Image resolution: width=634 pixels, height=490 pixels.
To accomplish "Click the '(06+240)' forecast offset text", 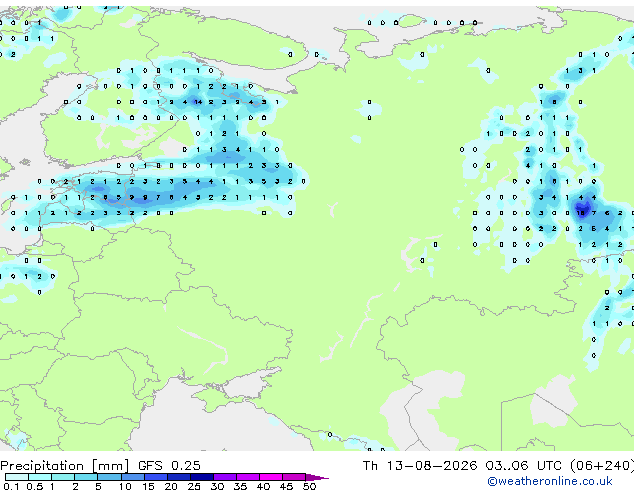I will (602, 465).
